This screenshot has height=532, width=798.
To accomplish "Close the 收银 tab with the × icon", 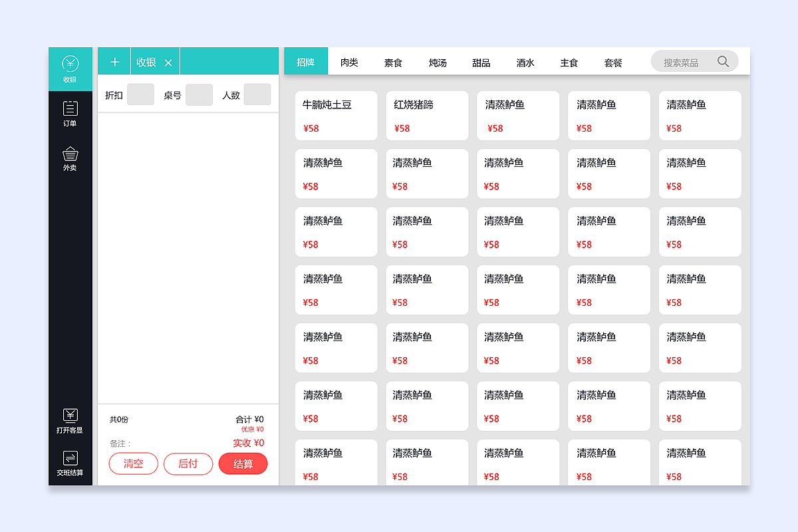I will (169, 61).
